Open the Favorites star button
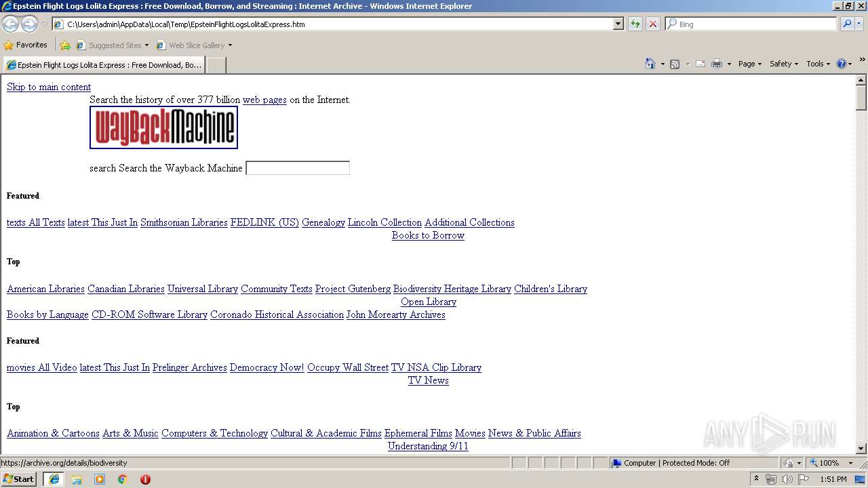Screen dimensions: 868x488 25,45
